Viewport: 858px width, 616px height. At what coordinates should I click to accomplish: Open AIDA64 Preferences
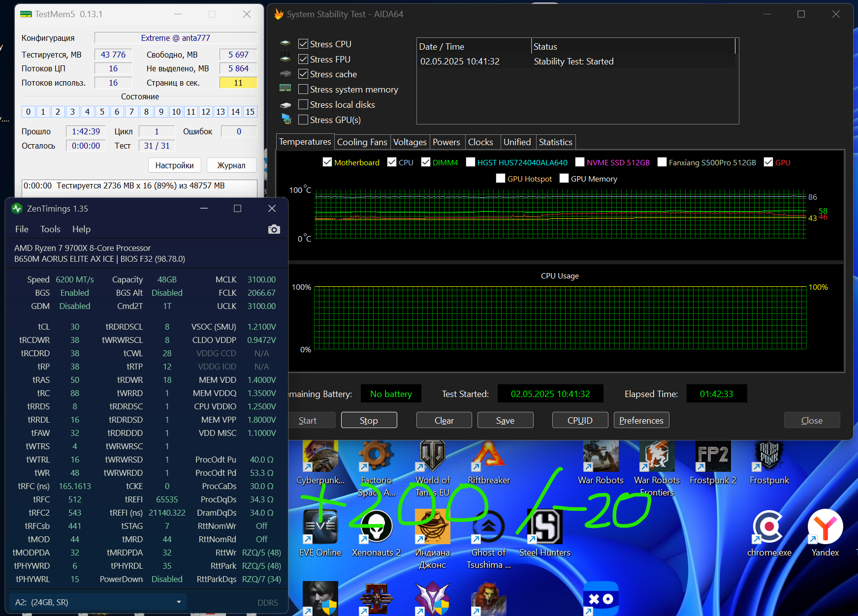click(641, 420)
